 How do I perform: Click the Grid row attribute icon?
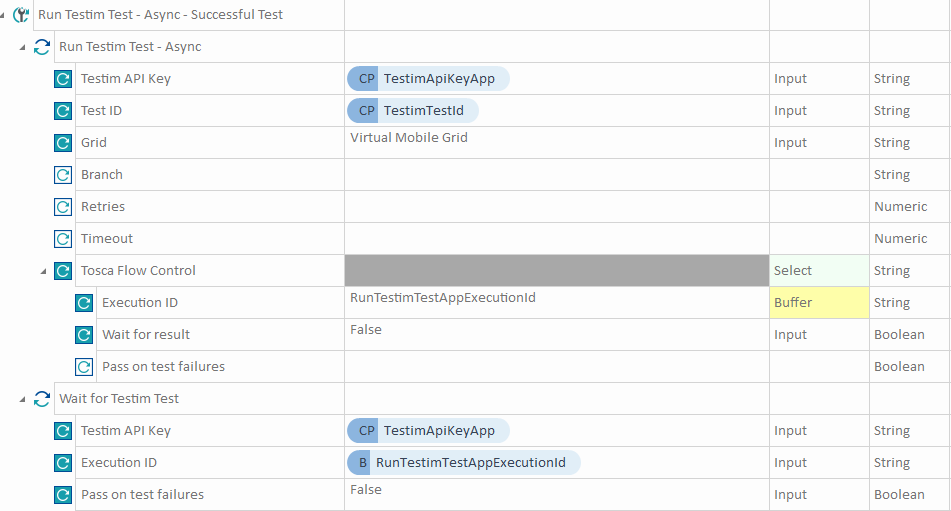[x=63, y=143]
